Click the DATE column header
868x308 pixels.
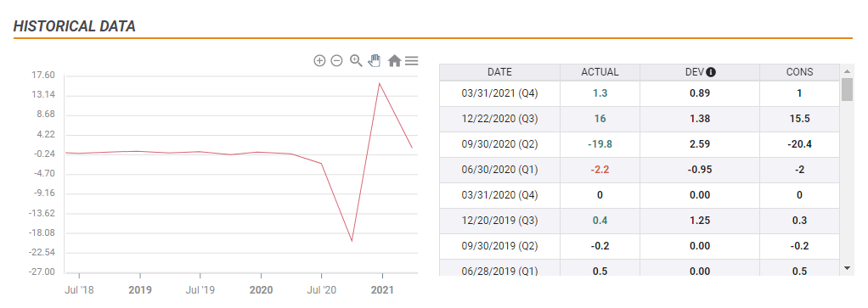tap(500, 72)
